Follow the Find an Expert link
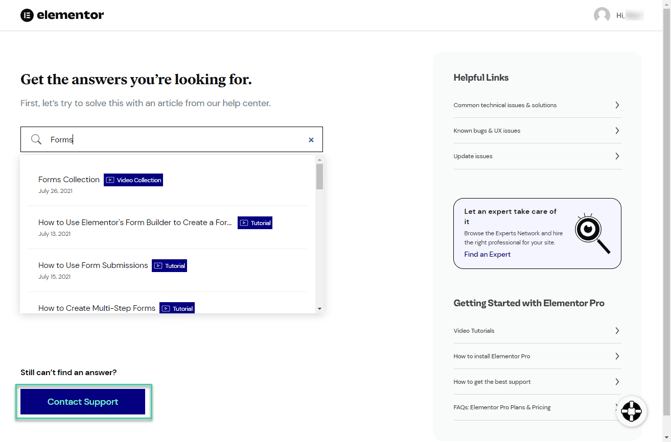This screenshot has height=442, width=671. click(x=487, y=255)
